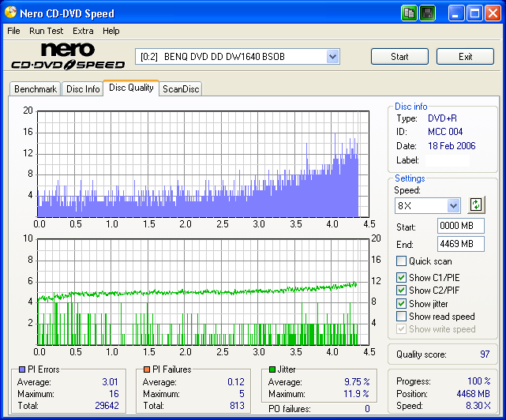Click the copy-to-clipboard icon in title bar
506x420 pixels.
409,13
